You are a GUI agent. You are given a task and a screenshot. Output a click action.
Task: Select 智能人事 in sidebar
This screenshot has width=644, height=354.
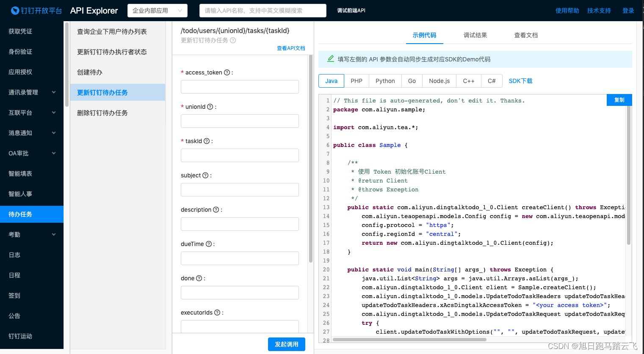click(x=32, y=194)
